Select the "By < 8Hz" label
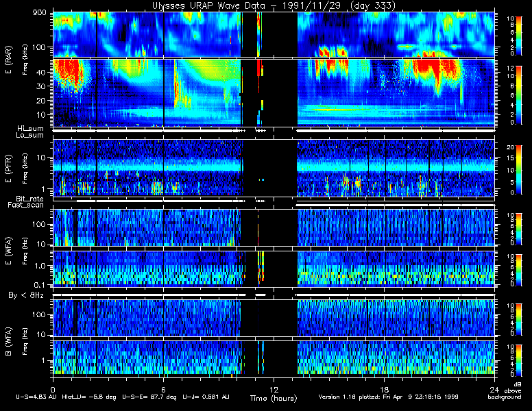 pos(26,295)
